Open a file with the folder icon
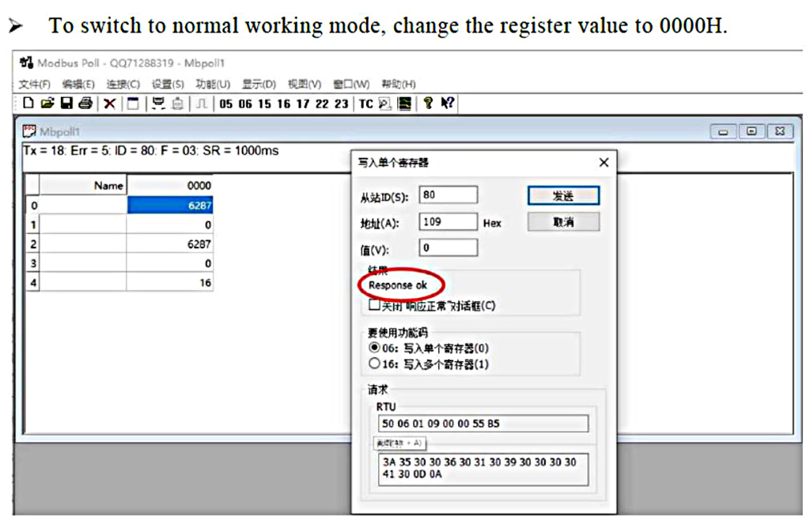The height and width of the screenshot is (532, 810). pos(47,104)
